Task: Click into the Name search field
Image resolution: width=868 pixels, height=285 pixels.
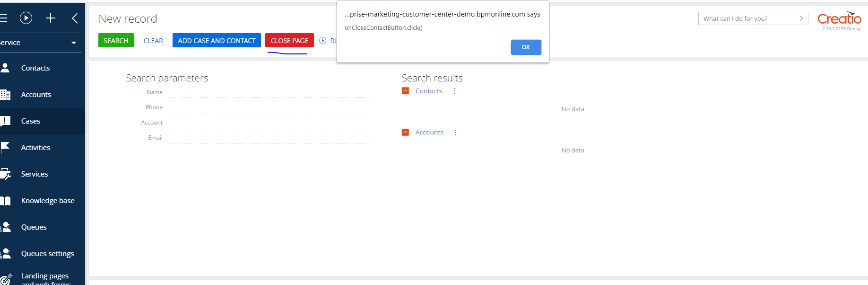Action: coord(272,92)
